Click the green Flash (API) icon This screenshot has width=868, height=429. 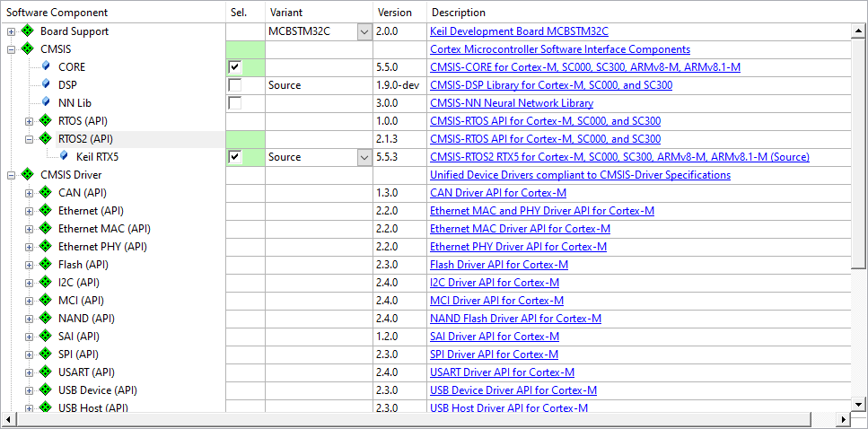point(46,265)
